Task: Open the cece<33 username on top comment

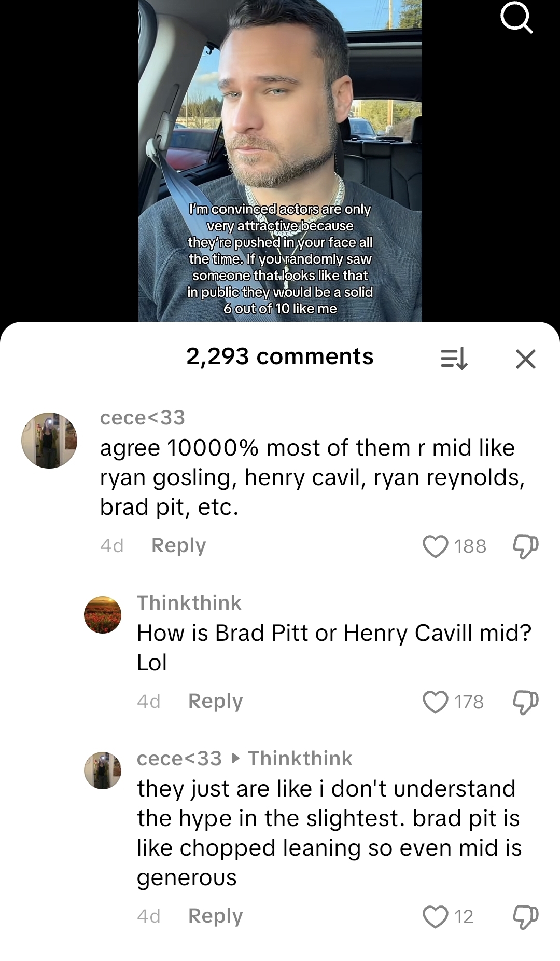Action: click(142, 418)
